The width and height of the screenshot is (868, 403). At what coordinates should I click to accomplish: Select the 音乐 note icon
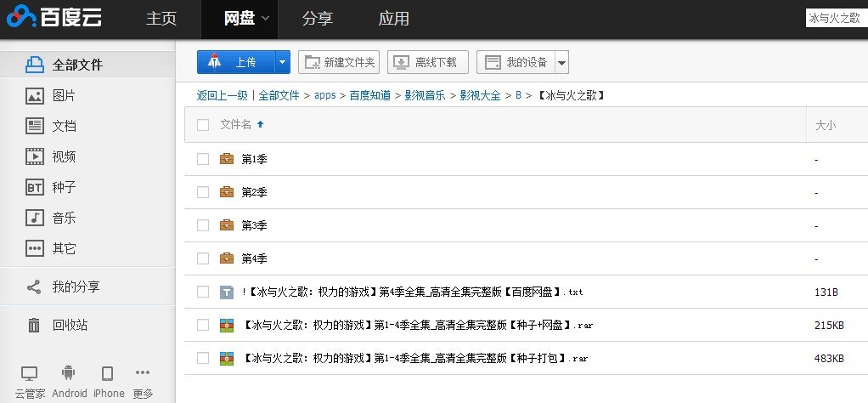(35, 218)
